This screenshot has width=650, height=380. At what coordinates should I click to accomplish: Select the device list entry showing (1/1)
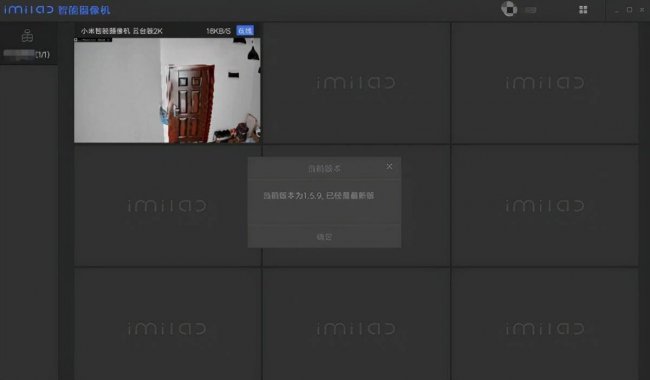pos(27,54)
